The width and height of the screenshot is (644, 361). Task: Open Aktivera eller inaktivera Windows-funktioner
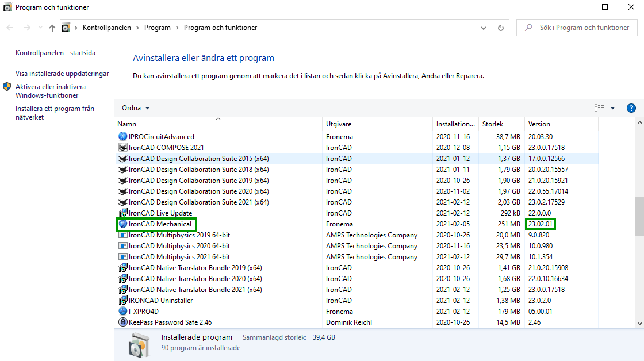51,91
